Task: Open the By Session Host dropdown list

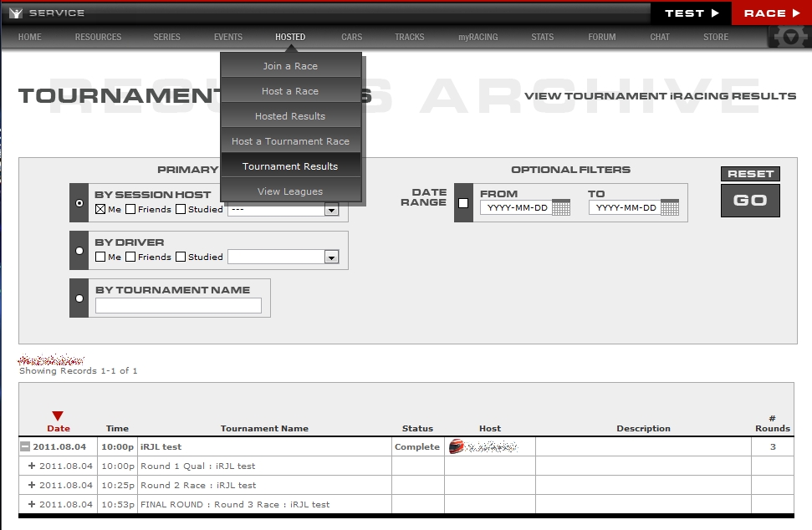Action: (331, 210)
